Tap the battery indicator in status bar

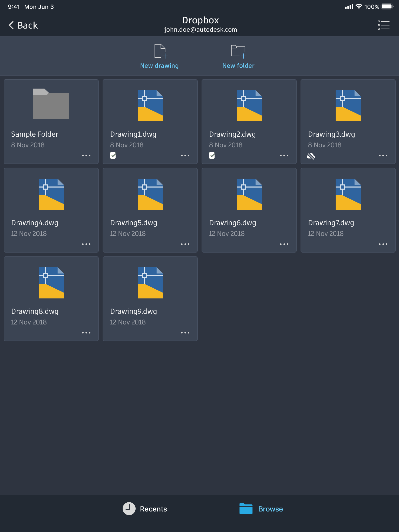[387, 6]
